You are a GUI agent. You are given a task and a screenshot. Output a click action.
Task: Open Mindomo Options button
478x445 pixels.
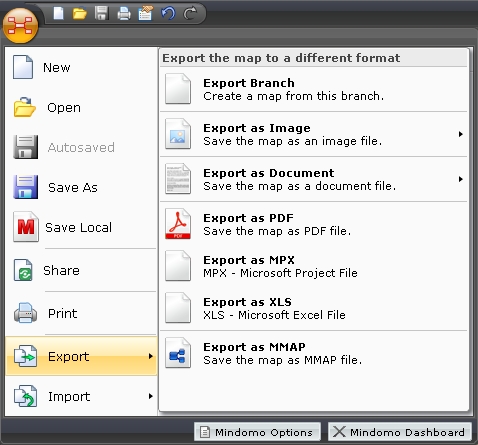point(257,432)
